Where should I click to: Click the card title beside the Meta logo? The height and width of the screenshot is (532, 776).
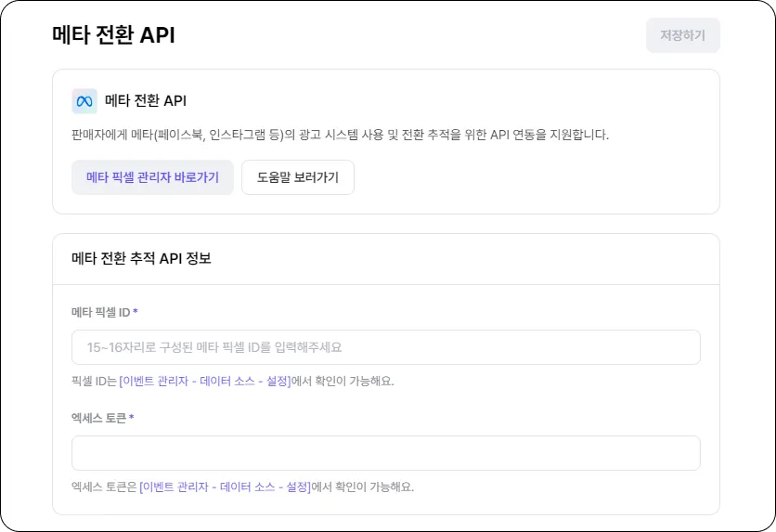[146, 101]
